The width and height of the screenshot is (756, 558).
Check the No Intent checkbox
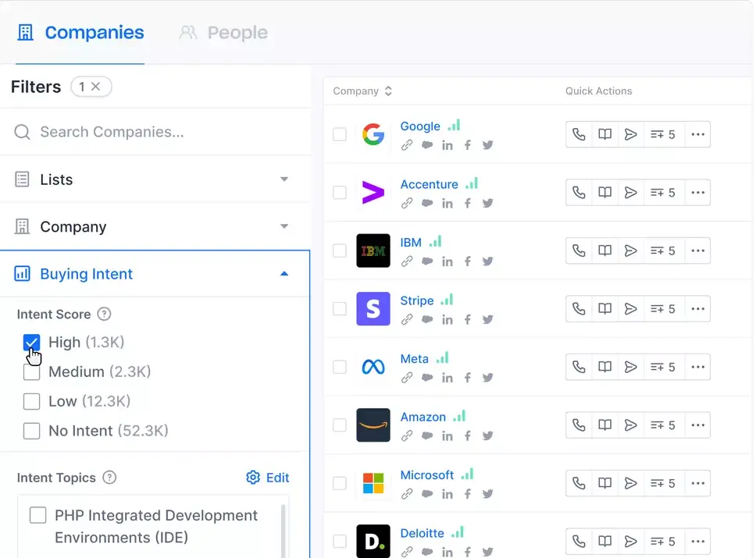point(32,431)
